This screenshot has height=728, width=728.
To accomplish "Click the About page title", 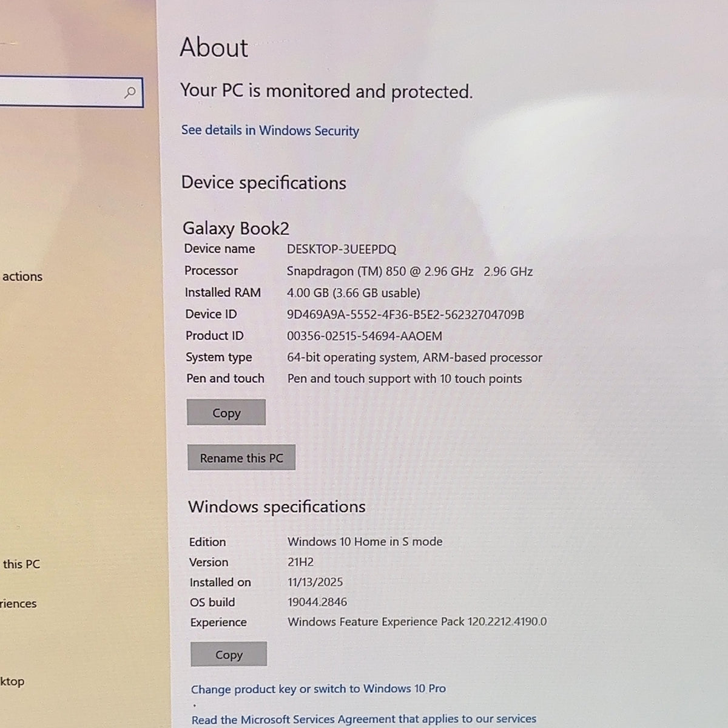I will click(214, 48).
